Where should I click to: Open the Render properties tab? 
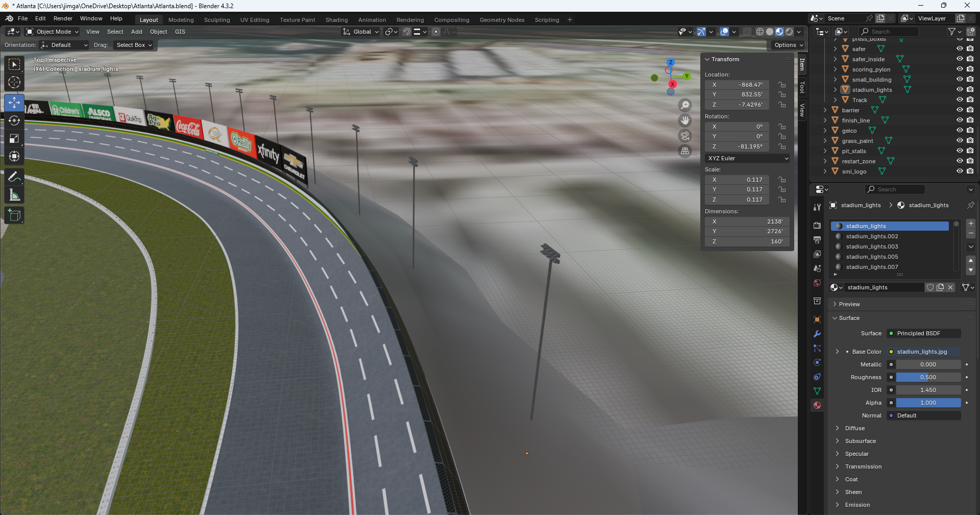coord(817,225)
